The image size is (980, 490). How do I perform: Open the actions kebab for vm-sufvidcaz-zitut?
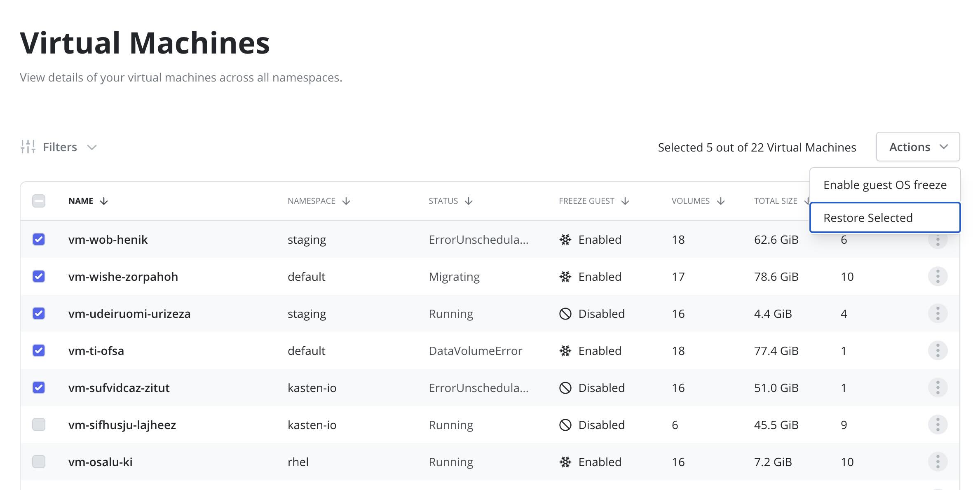click(x=938, y=387)
